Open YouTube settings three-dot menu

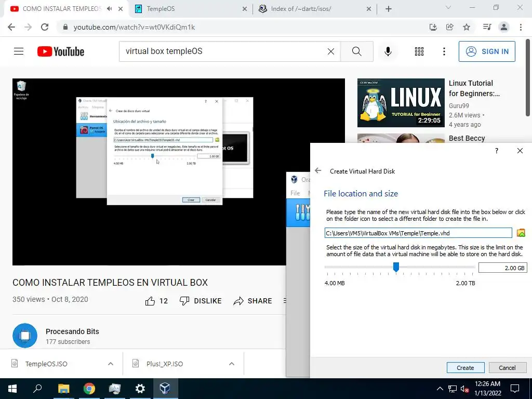click(444, 51)
